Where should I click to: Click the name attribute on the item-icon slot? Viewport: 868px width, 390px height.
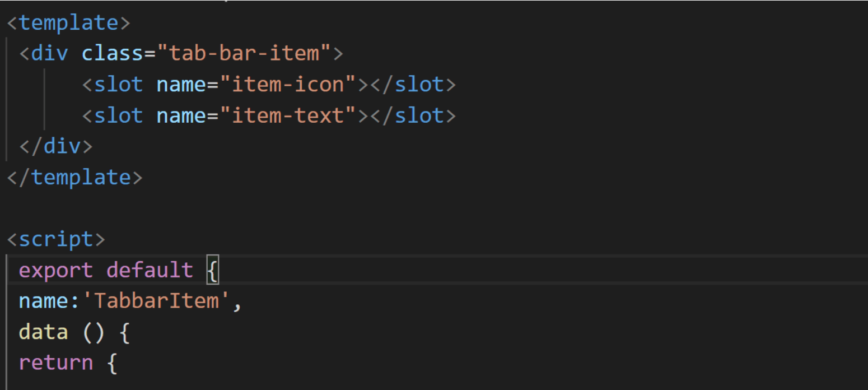[181, 85]
